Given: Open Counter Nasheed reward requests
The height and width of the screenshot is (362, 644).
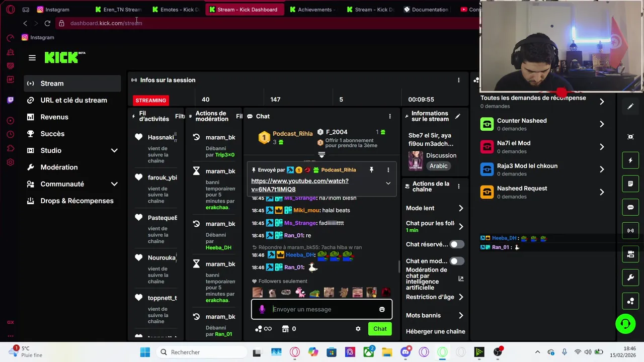Looking at the screenshot, I should (x=543, y=124).
